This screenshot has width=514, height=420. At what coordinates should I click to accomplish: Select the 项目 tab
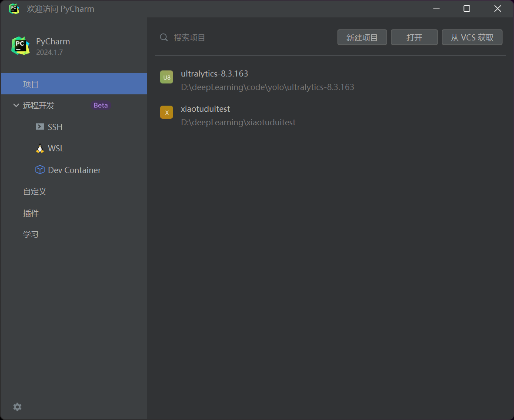[74, 84]
